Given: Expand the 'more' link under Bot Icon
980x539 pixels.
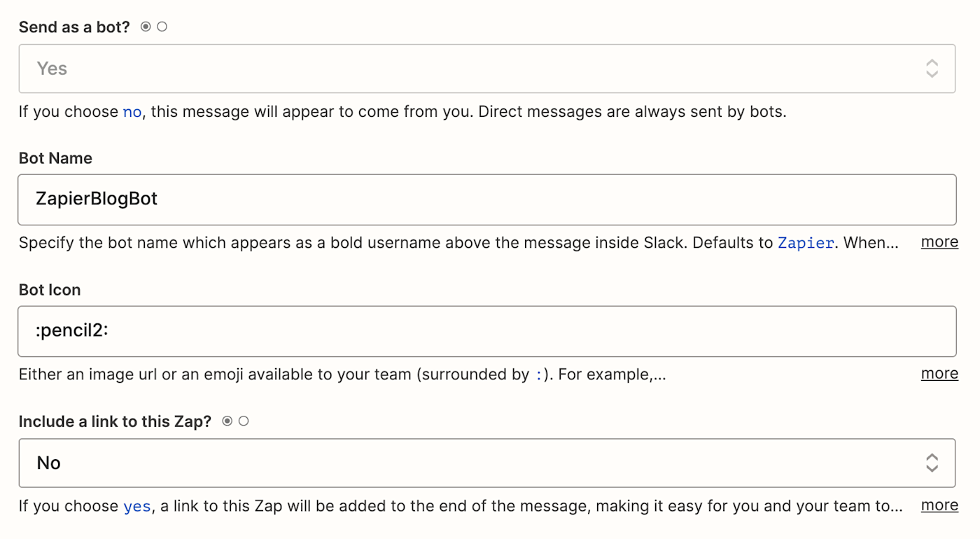Looking at the screenshot, I should pos(939,374).
